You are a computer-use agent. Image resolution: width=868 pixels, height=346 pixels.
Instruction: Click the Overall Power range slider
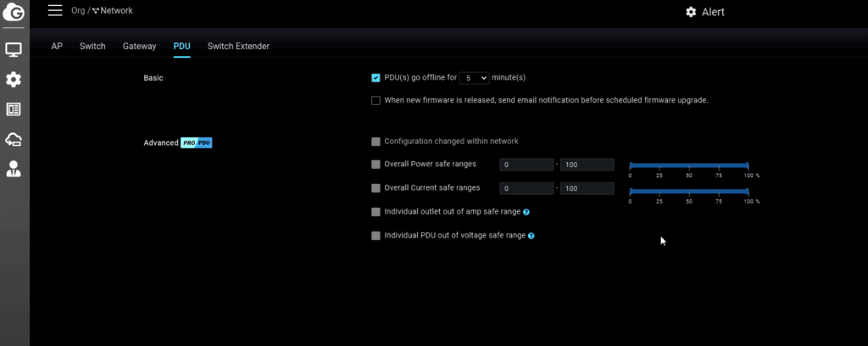click(x=688, y=165)
